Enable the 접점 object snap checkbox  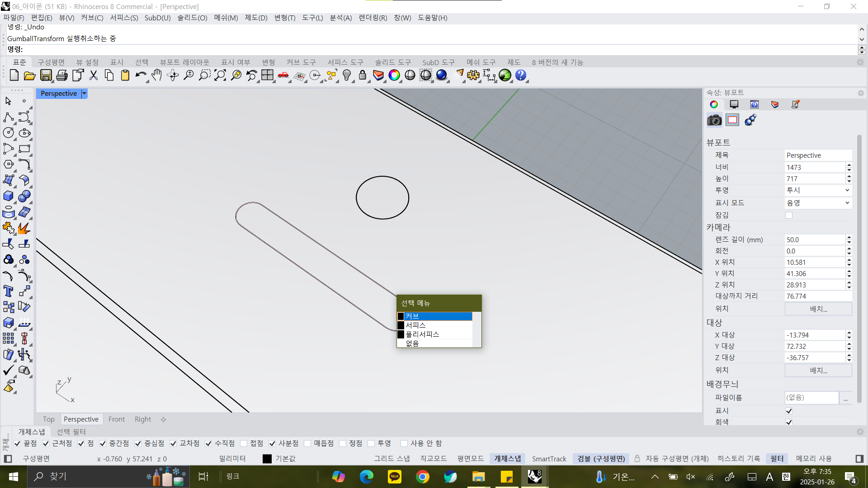click(244, 444)
